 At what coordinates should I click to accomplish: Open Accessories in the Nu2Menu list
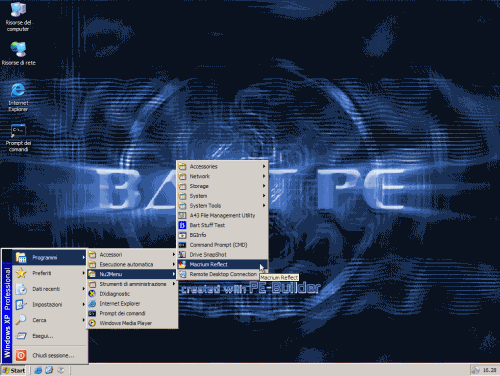coord(222,166)
